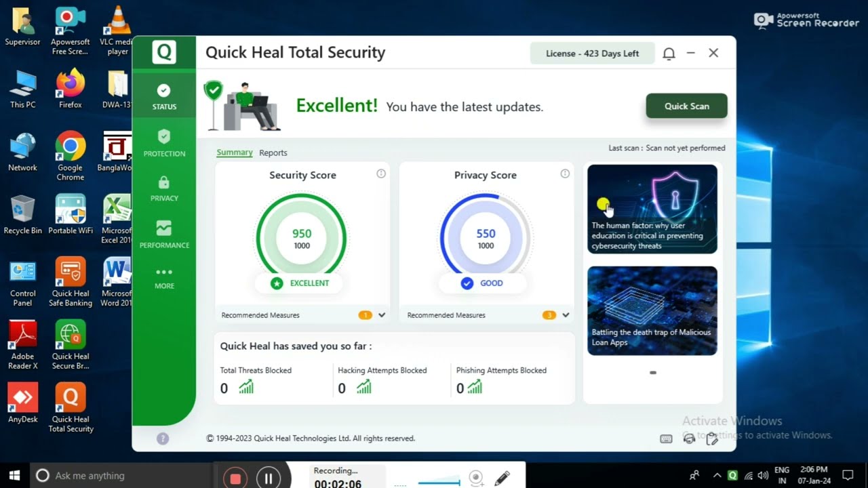Click Security Score 950 gauge

(302, 238)
